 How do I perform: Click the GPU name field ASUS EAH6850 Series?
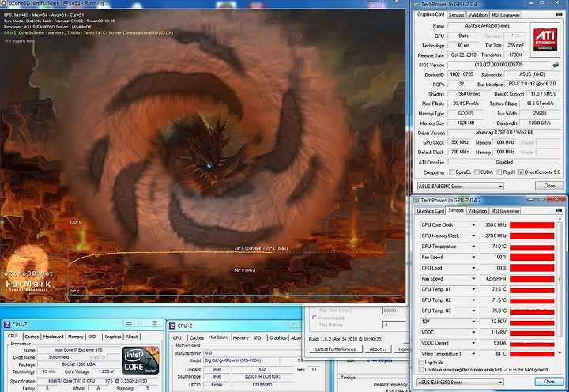point(487,26)
